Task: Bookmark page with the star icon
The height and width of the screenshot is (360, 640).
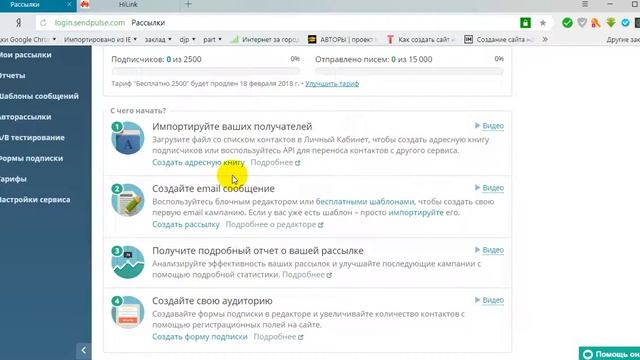Action: tap(542, 23)
